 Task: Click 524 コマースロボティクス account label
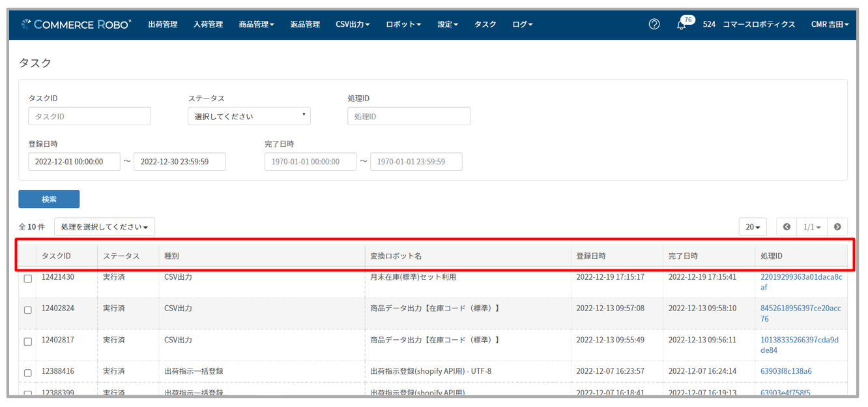(749, 24)
